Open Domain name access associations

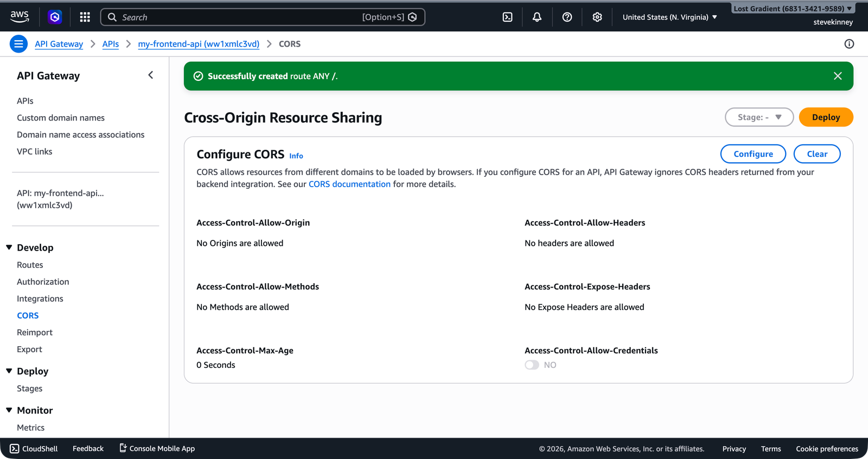click(80, 135)
